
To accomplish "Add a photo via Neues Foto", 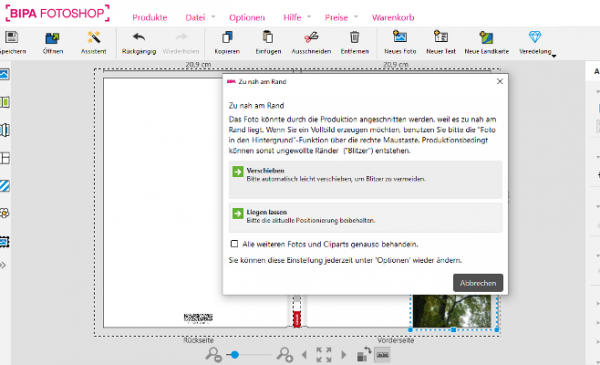I will point(400,37).
